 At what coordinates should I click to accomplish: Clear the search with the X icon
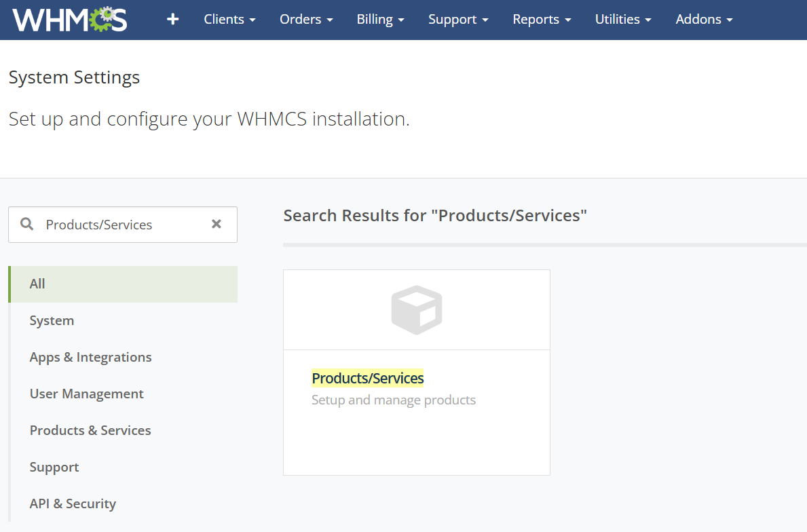click(x=217, y=224)
